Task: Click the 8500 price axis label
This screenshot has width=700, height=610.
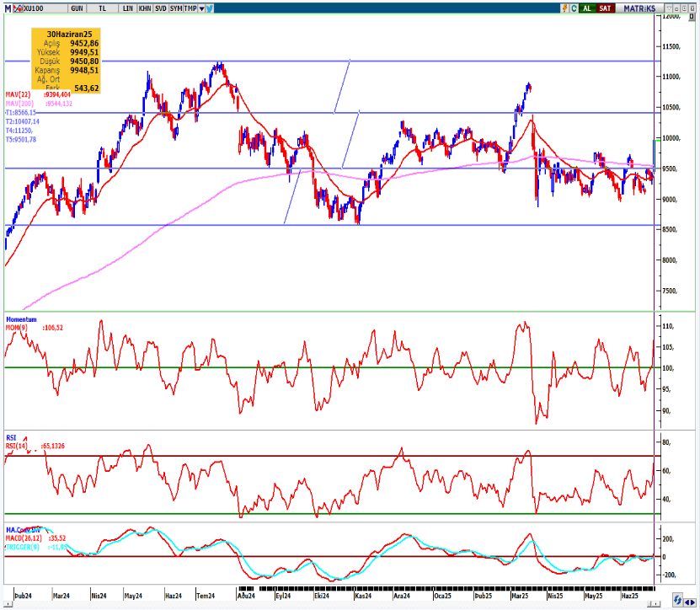Action: (x=670, y=229)
